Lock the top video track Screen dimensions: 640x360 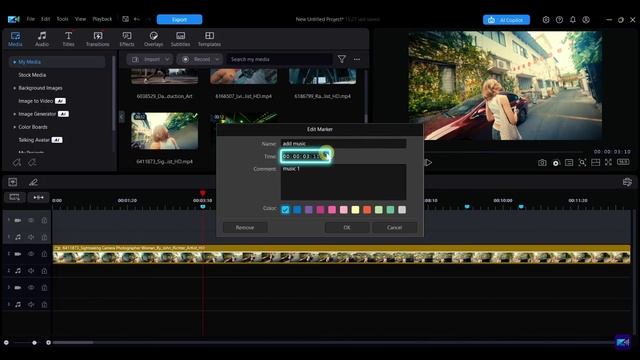click(44, 220)
